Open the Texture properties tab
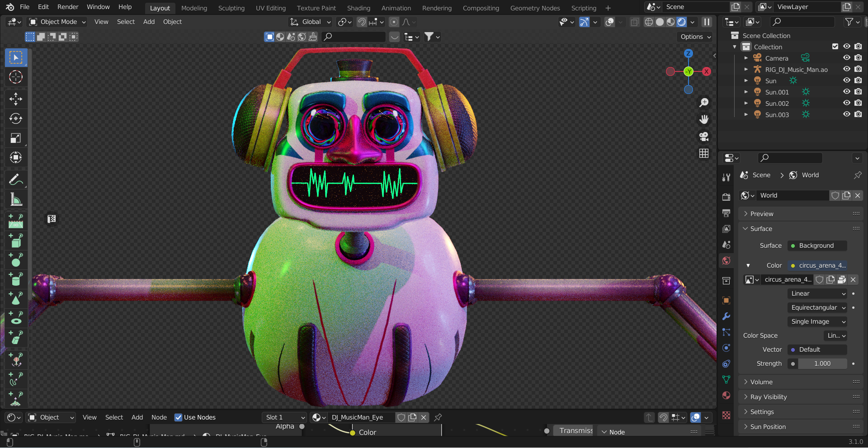Image resolution: width=868 pixels, height=448 pixels. click(726, 415)
